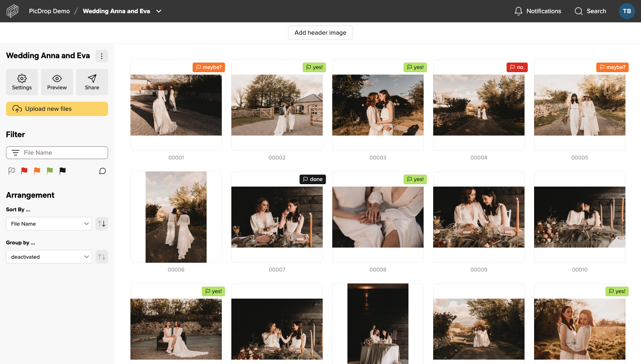Screen dimensions: 641x364
Task: Click Wedding Anna and Eva breadcrumb
Action: [116, 11]
